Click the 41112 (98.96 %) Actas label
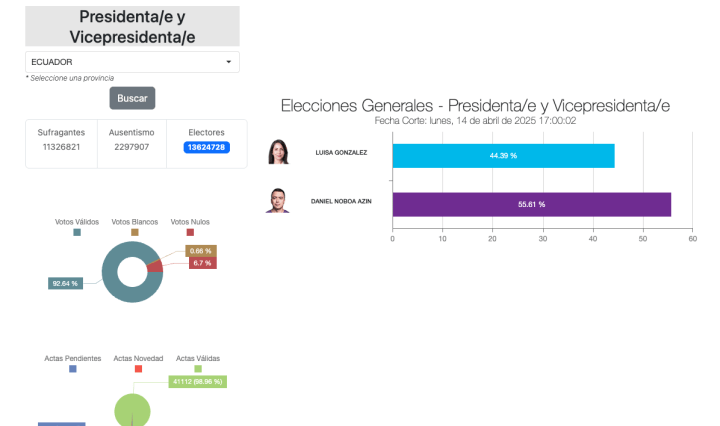 [x=198, y=381]
